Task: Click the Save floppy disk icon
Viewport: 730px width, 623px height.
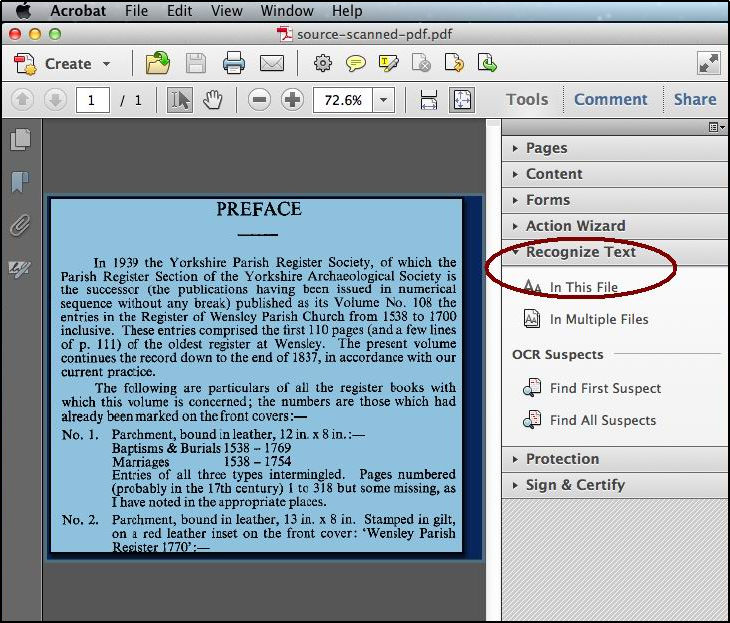Action: pos(196,64)
